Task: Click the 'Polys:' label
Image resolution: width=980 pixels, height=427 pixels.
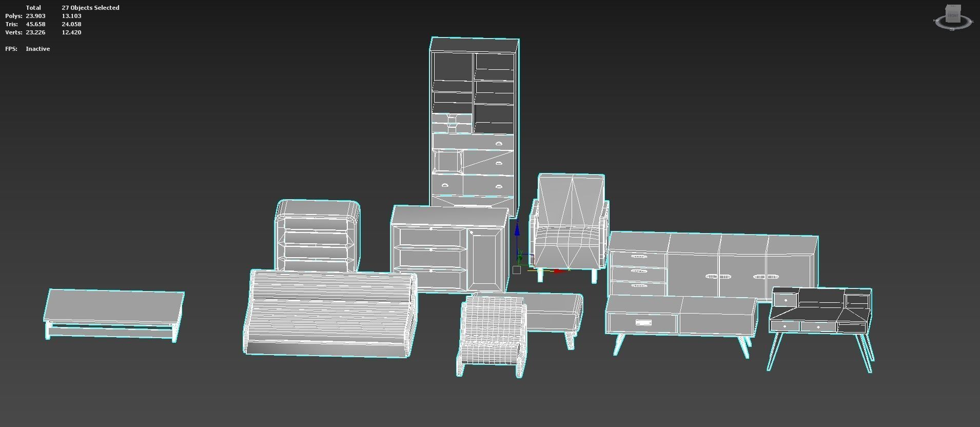Action: [x=14, y=16]
